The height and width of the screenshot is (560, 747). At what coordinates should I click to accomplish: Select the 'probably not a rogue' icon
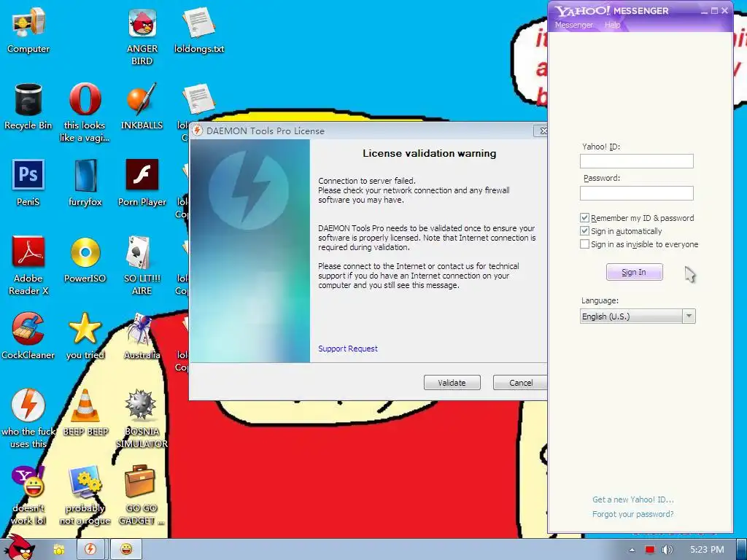pyautogui.click(x=85, y=495)
